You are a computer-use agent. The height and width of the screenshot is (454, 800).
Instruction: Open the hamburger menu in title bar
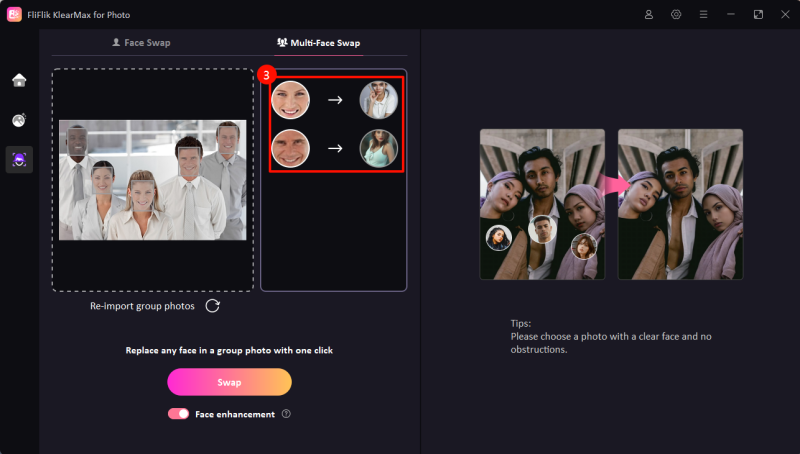[x=704, y=14]
